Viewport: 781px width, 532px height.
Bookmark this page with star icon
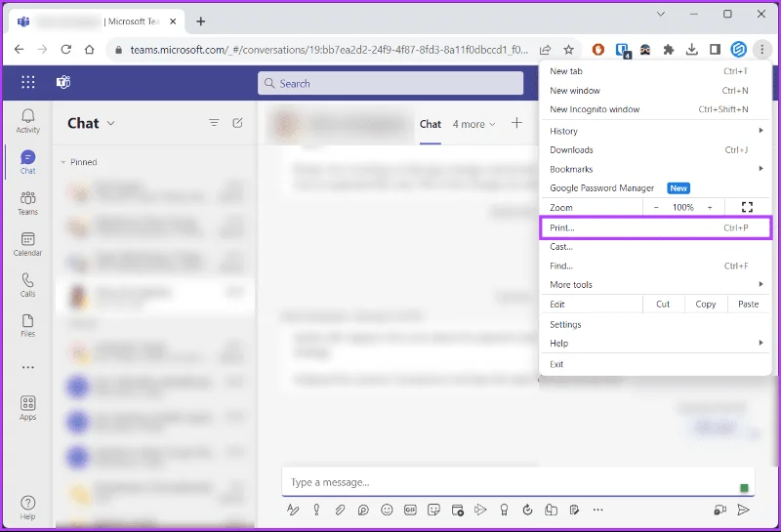568,50
